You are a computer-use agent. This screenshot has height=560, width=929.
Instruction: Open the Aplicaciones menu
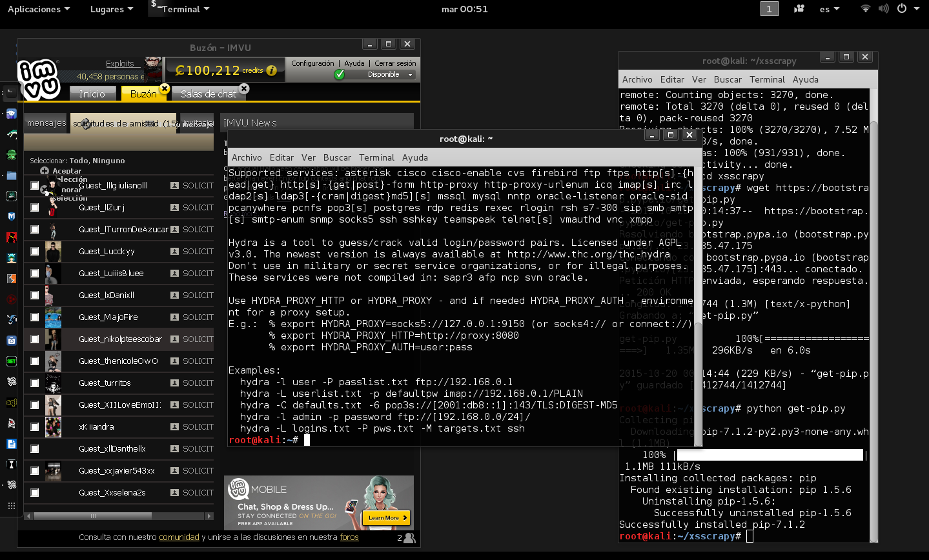(39, 9)
